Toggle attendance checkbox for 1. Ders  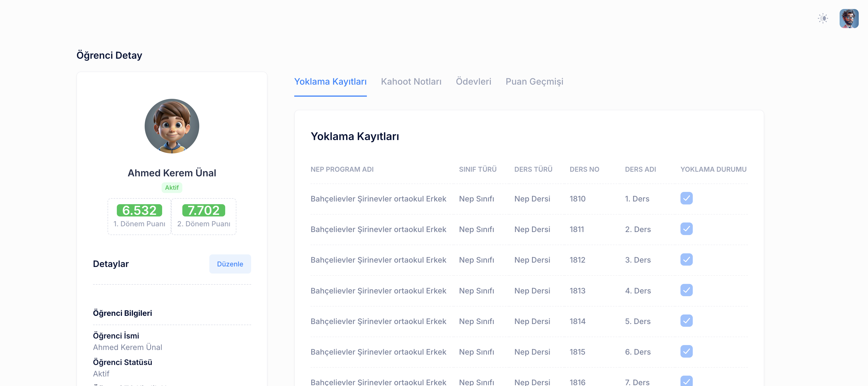[x=686, y=198]
